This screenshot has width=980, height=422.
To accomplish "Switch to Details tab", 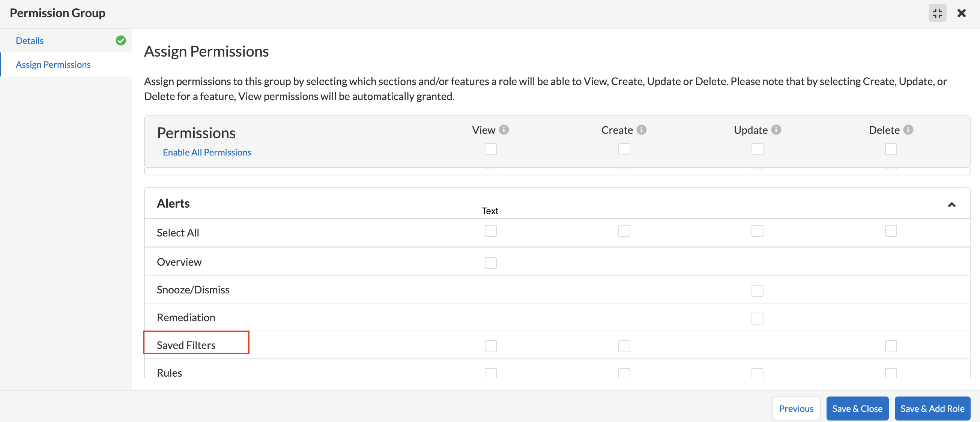I will pyautogui.click(x=29, y=40).
